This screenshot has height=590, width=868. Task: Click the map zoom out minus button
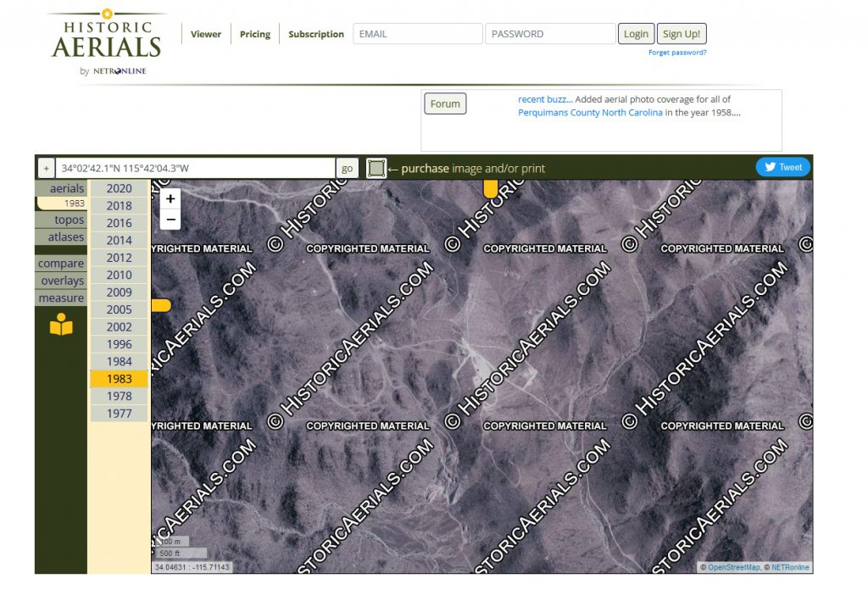[x=170, y=220]
